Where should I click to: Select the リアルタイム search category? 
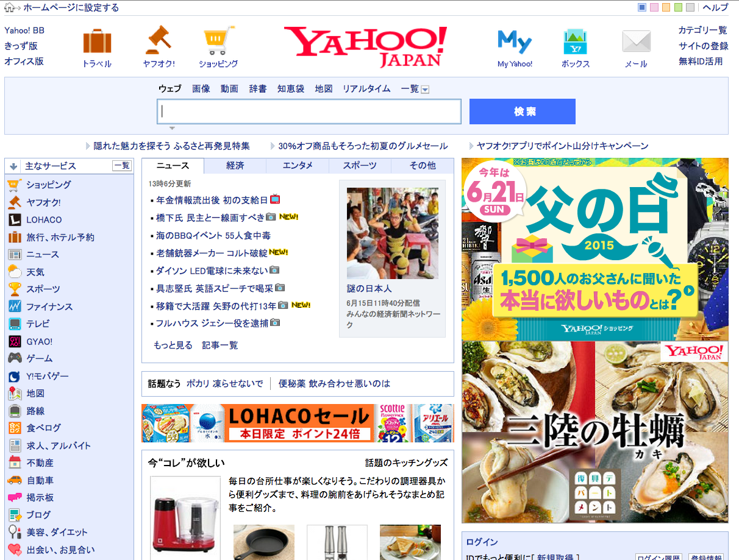pyautogui.click(x=366, y=88)
